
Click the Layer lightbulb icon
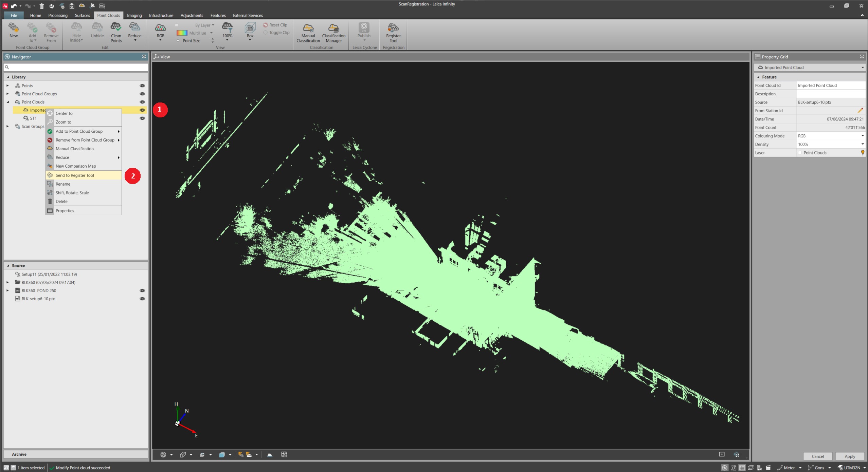pyautogui.click(x=863, y=153)
